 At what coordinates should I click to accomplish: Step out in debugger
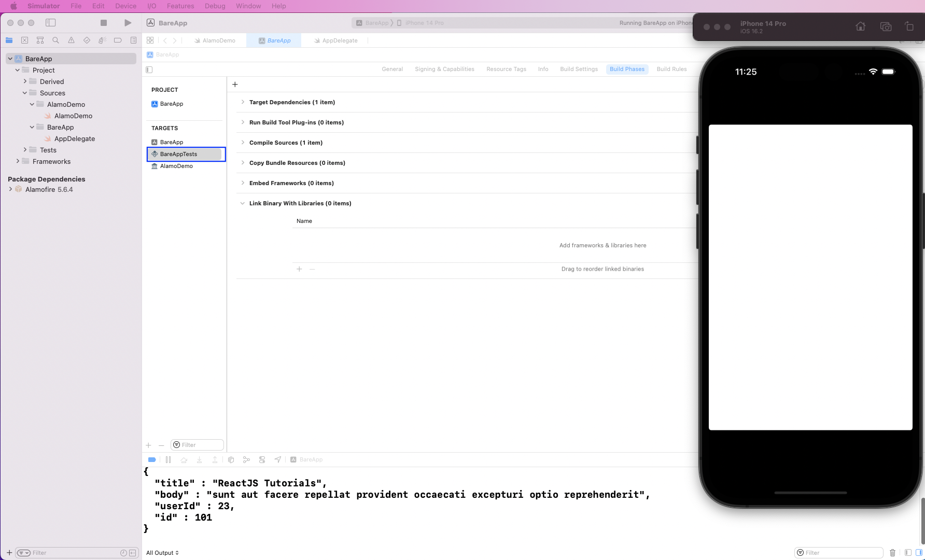click(x=215, y=460)
